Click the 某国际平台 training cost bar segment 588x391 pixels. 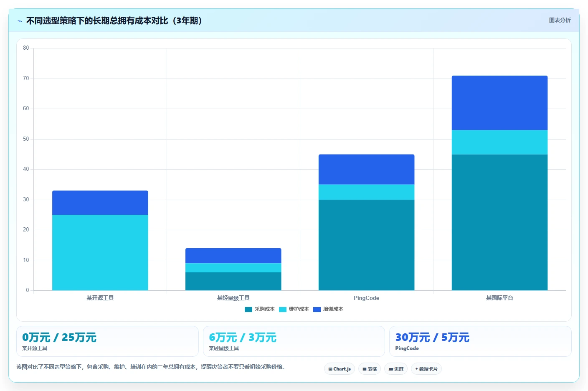click(500, 103)
